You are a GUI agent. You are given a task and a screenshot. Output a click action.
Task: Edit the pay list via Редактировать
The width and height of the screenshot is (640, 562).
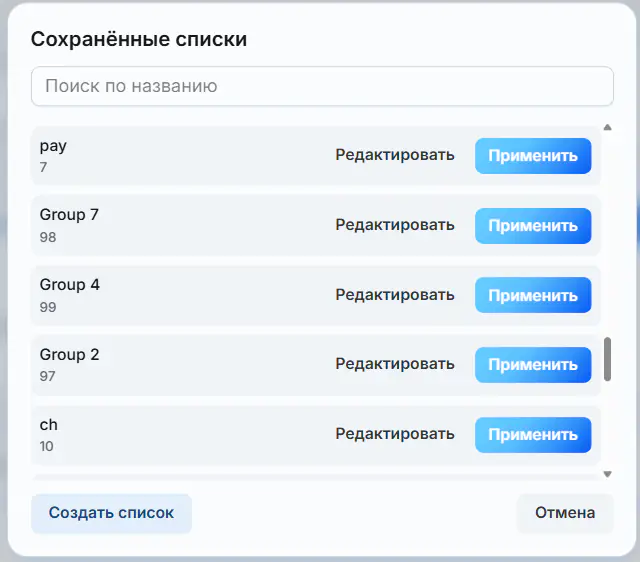tap(395, 155)
